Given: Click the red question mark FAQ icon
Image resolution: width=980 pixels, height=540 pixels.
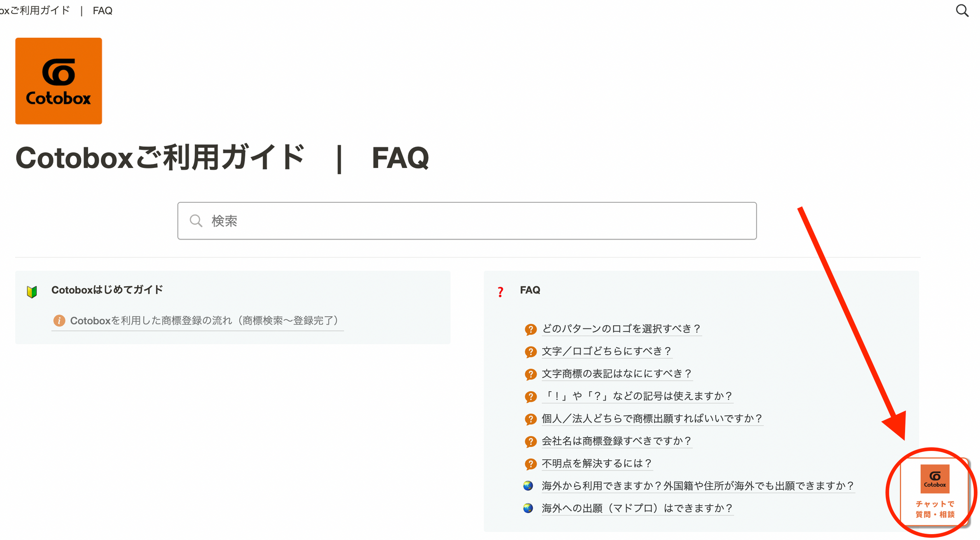Looking at the screenshot, I should point(500,292).
